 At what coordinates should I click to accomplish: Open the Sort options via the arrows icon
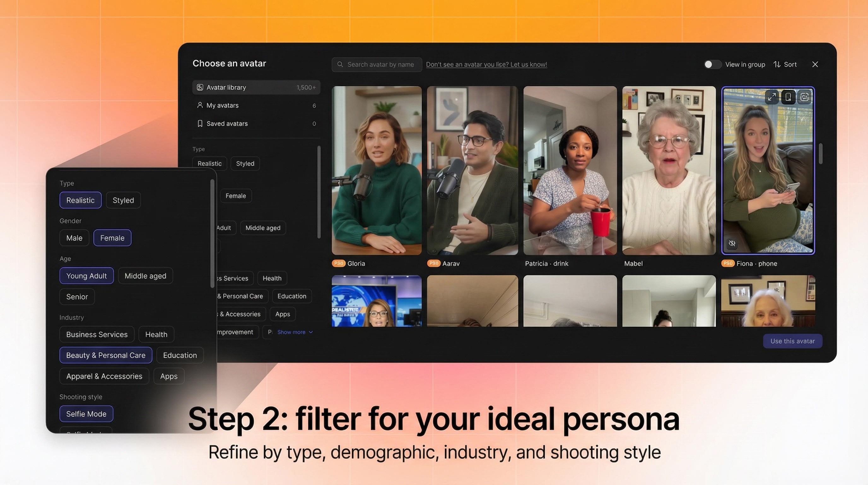(x=777, y=64)
